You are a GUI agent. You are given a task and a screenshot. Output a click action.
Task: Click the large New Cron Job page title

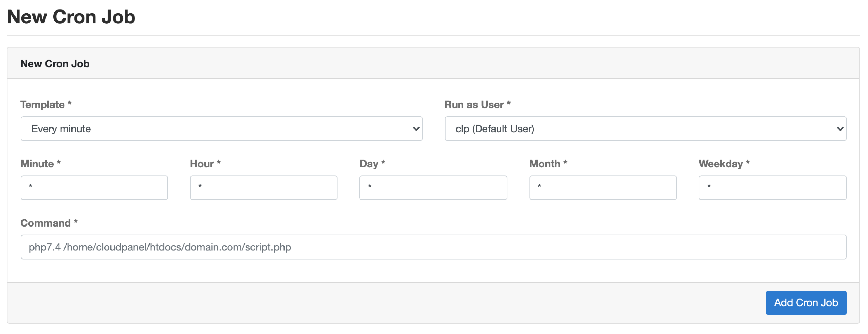(x=71, y=16)
